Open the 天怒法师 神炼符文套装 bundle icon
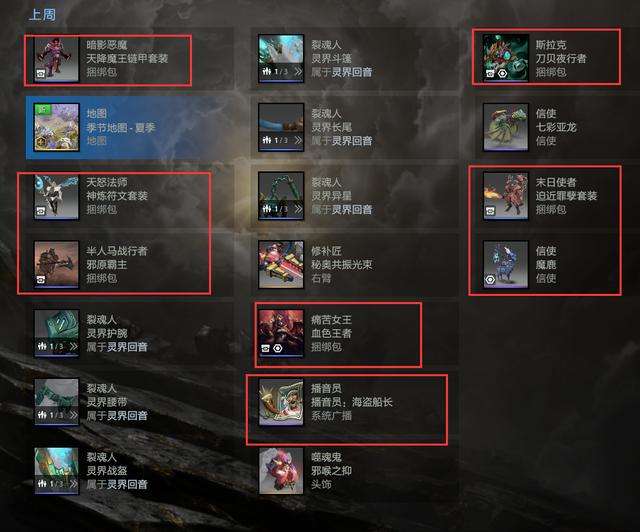640x532 pixels. point(56,196)
